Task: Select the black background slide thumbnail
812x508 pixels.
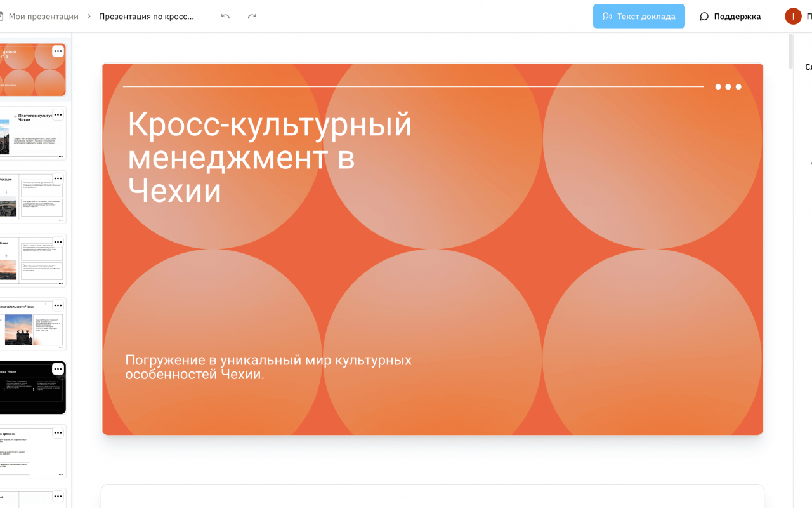Action: pyautogui.click(x=33, y=387)
